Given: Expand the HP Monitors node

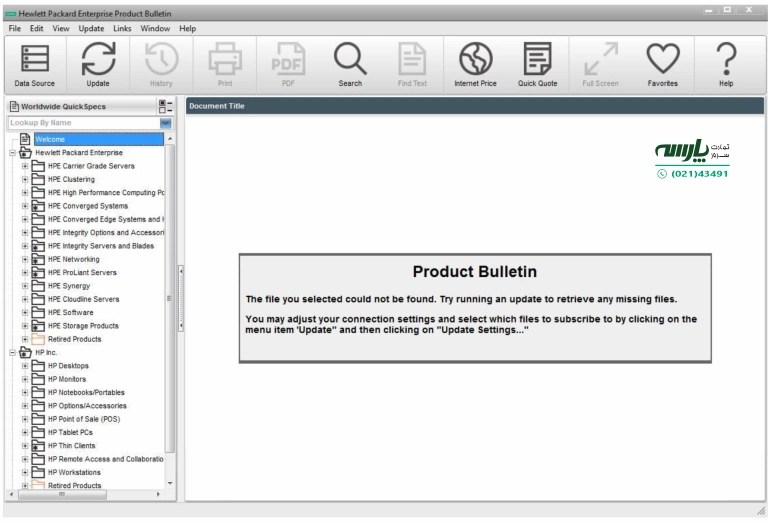Looking at the screenshot, I should 25,379.
